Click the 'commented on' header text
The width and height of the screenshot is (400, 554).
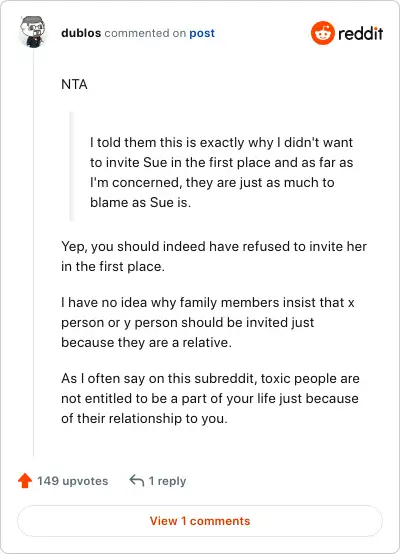point(145,33)
